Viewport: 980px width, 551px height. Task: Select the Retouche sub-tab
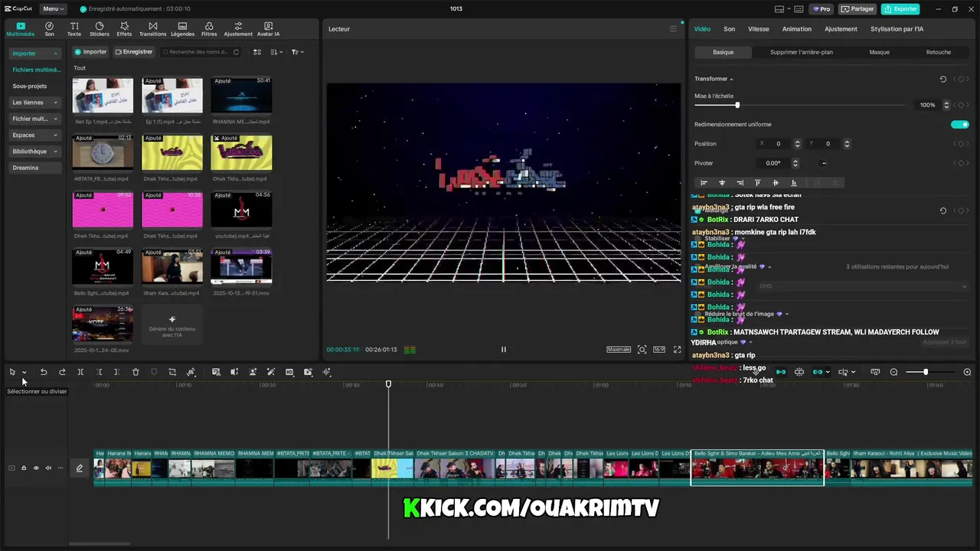[938, 52]
